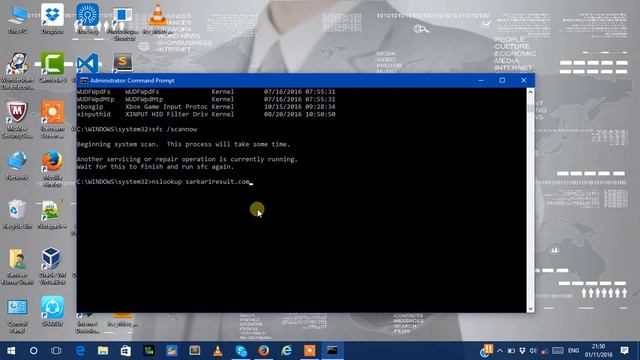Open Internet Explorer from the taskbar
Image resolution: width=640 pixels, height=360 pixels.
287,351
